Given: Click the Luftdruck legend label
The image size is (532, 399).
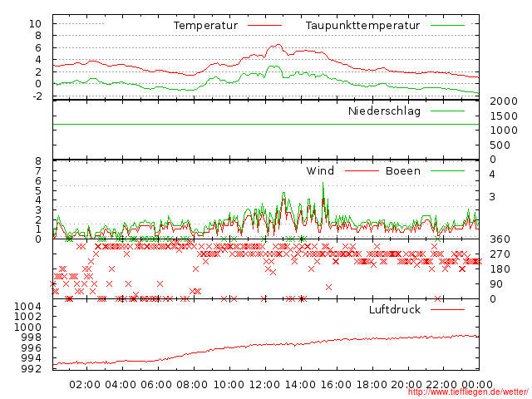Looking at the screenshot, I should tap(395, 309).
